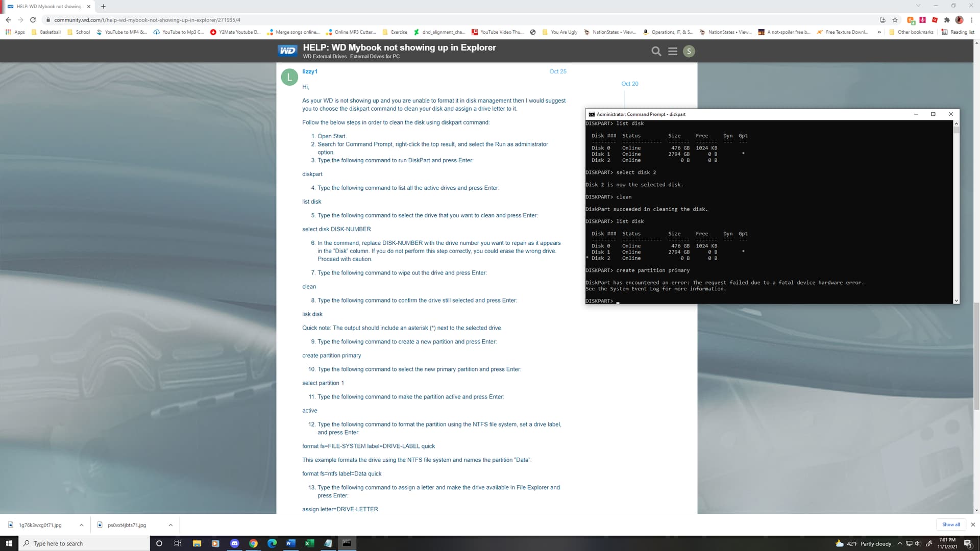This screenshot has width=980, height=551.
Task: Open the Free Texture Downl... bookmark
Action: pos(842,32)
